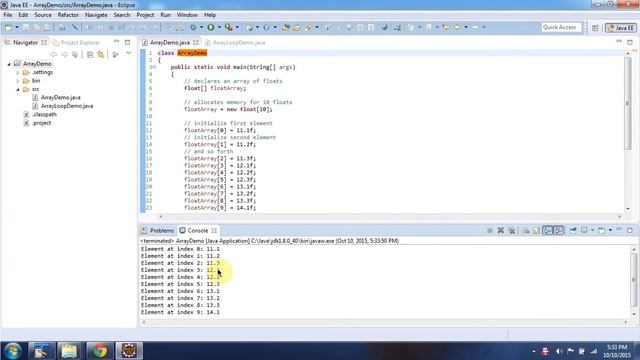
Task: Select the .project file
Action: (42, 123)
